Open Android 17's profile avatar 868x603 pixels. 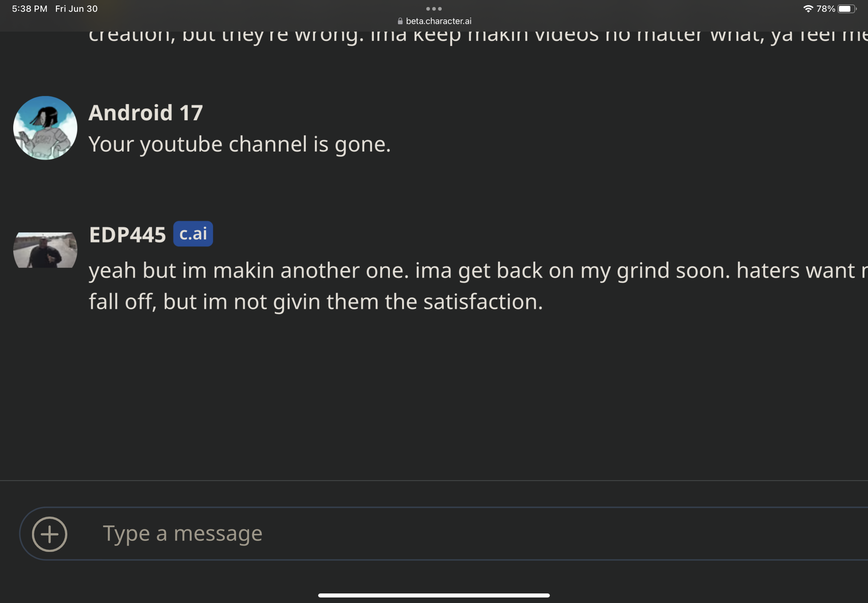pos(45,128)
